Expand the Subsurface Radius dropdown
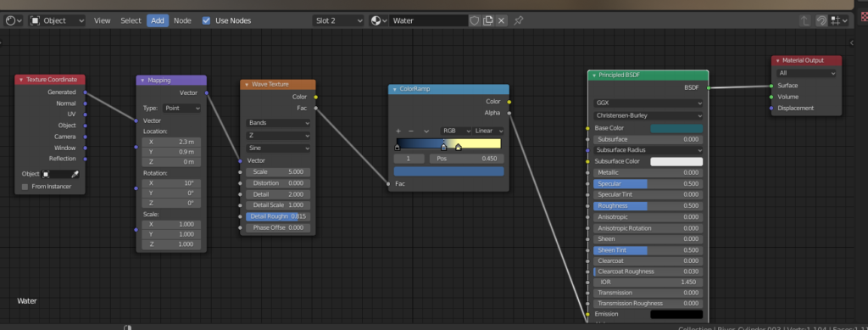Viewport: 868px width, 330px height. pos(648,150)
